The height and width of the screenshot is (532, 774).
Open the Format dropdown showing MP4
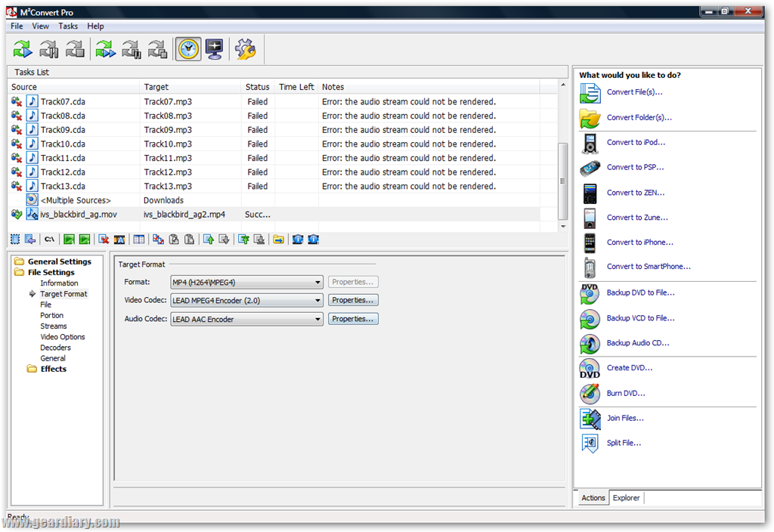click(x=247, y=283)
